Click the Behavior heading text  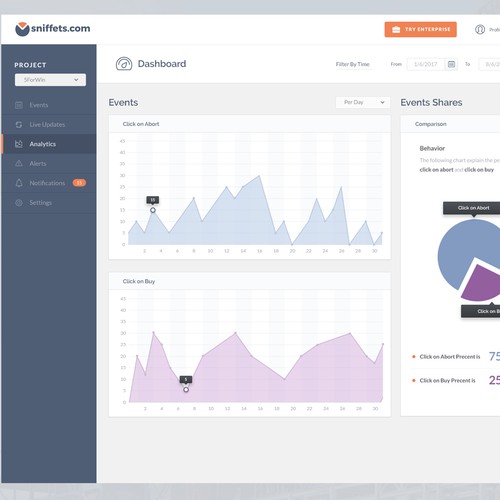click(x=432, y=148)
